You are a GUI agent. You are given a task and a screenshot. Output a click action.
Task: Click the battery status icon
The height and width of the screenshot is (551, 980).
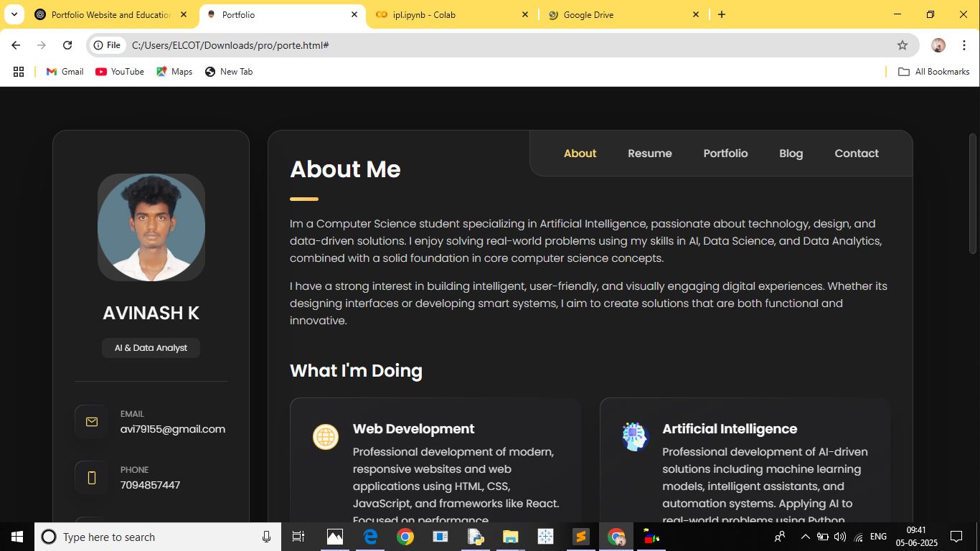tap(822, 537)
